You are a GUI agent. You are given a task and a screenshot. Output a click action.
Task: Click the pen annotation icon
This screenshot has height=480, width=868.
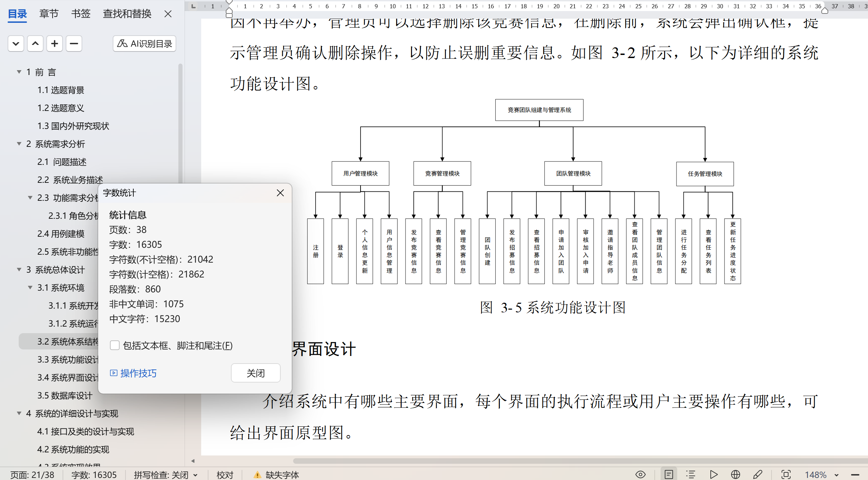coord(758,474)
